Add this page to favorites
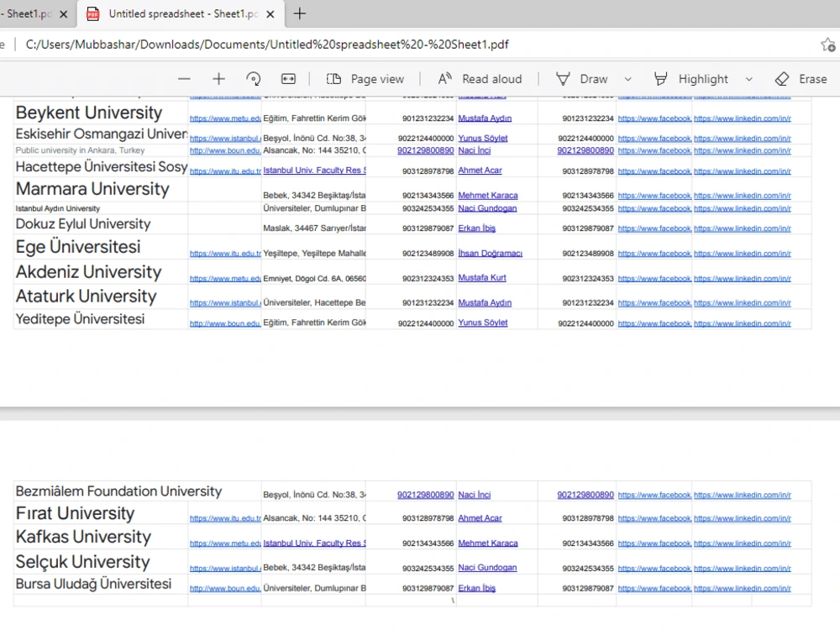This screenshot has height=630, width=840. [x=827, y=45]
